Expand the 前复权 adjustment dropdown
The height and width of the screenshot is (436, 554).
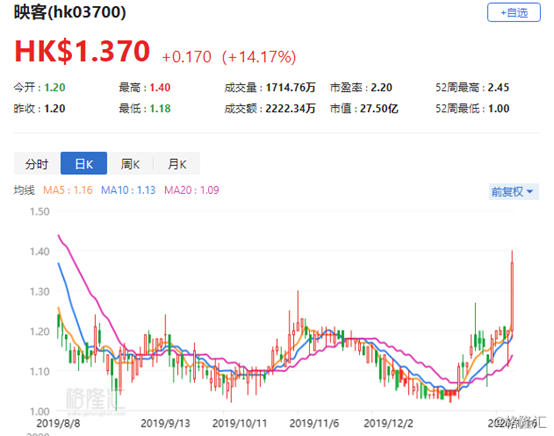pyautogui.click(x=514, y=192)
